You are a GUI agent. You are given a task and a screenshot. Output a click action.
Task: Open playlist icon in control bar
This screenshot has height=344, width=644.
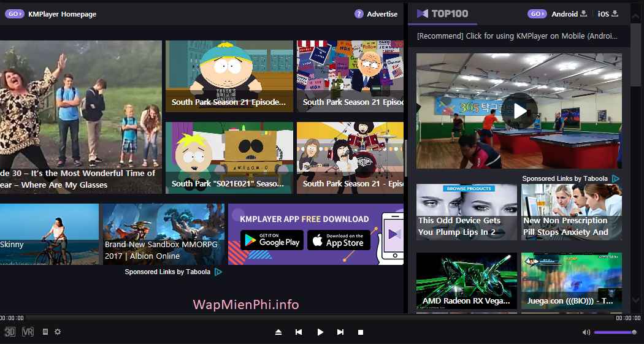click(x=45, y=332)
